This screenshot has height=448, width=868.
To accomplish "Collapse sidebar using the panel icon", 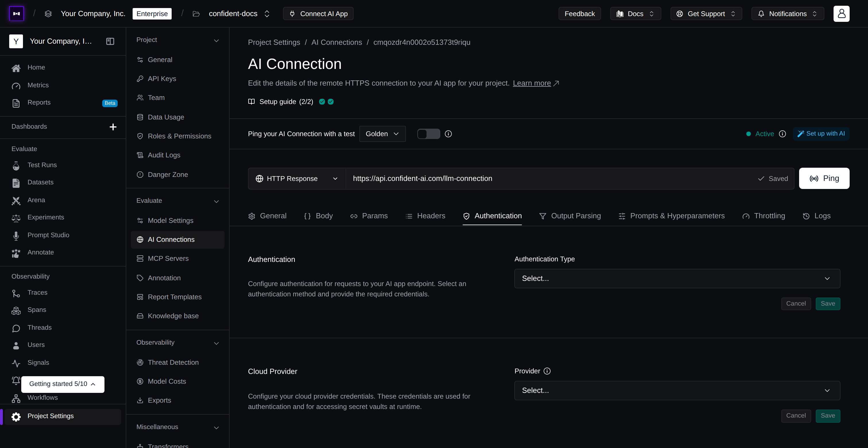I will pyautogui.click(x=110, y=41).
